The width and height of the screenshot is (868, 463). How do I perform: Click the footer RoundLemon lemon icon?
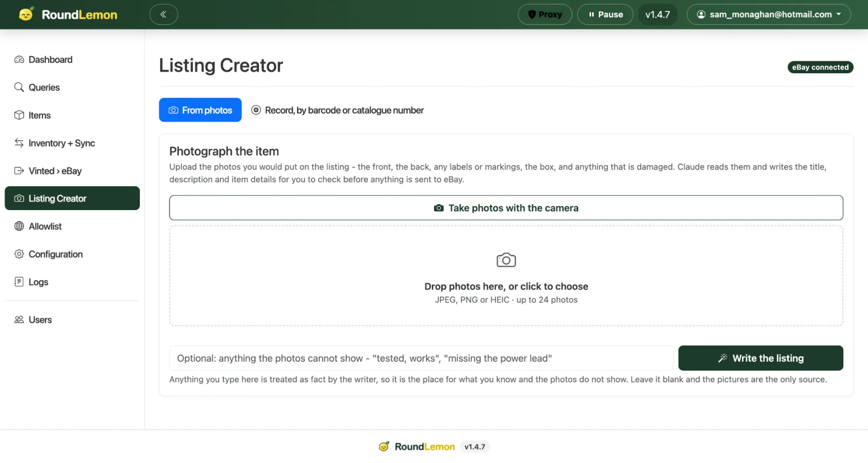point(384,447)
